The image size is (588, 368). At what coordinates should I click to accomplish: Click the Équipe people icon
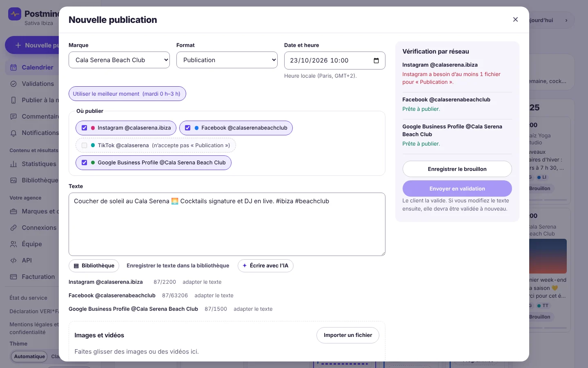13,244
